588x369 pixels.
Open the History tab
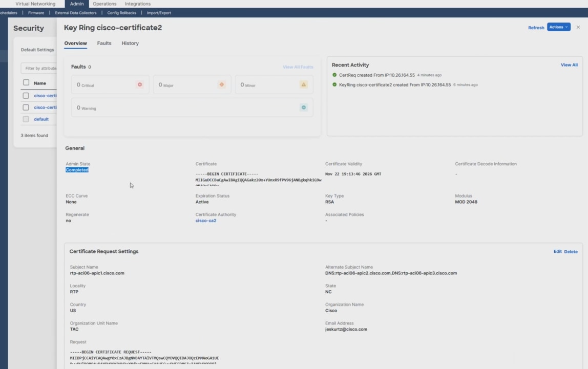pyautogui.click(x=130, y=43)
